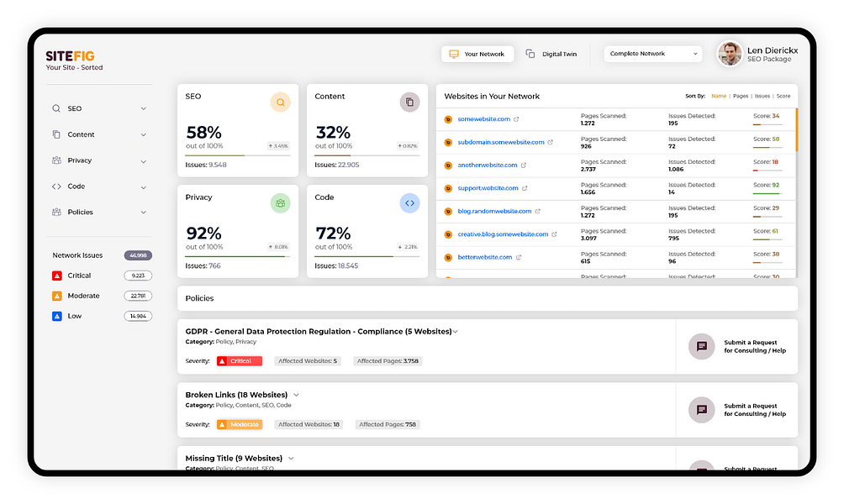Screen dimensions: 844x504
Task: Click the orange search icon on SEO card
Action: [x=281, y=102]
